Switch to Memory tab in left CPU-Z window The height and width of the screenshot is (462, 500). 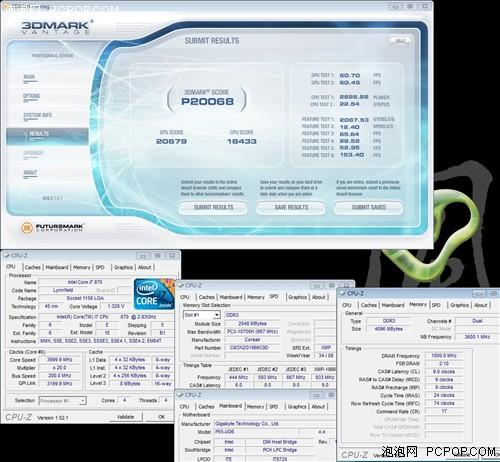tap(82, 267)
